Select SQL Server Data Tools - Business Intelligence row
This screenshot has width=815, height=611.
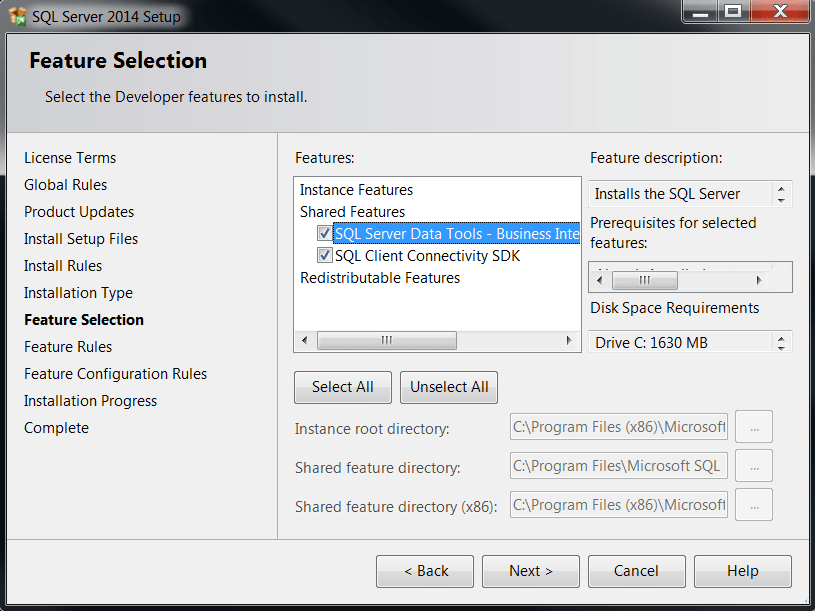pos(457,233)
